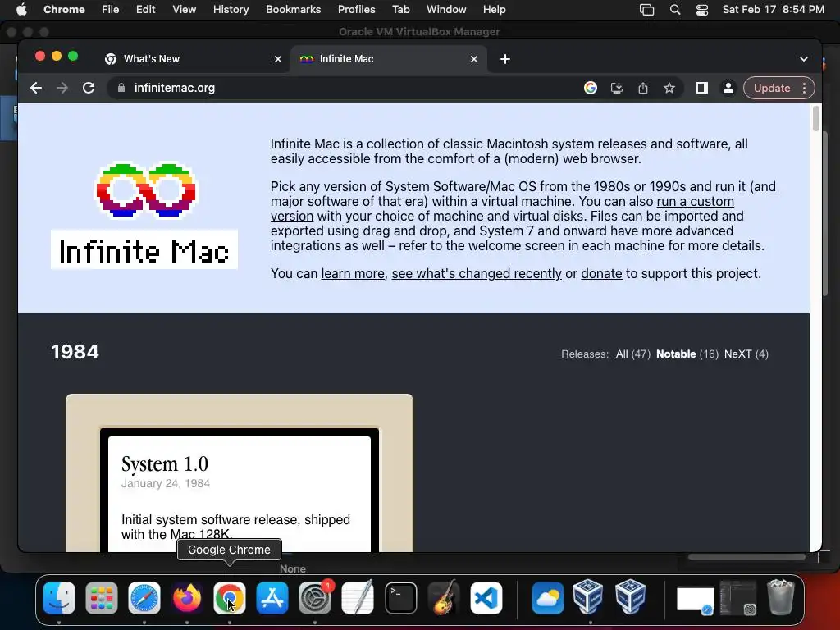The image size is (840, 630).
Task: Share this page via share icon
Action: pyautogui.click(x=643, y=88)
